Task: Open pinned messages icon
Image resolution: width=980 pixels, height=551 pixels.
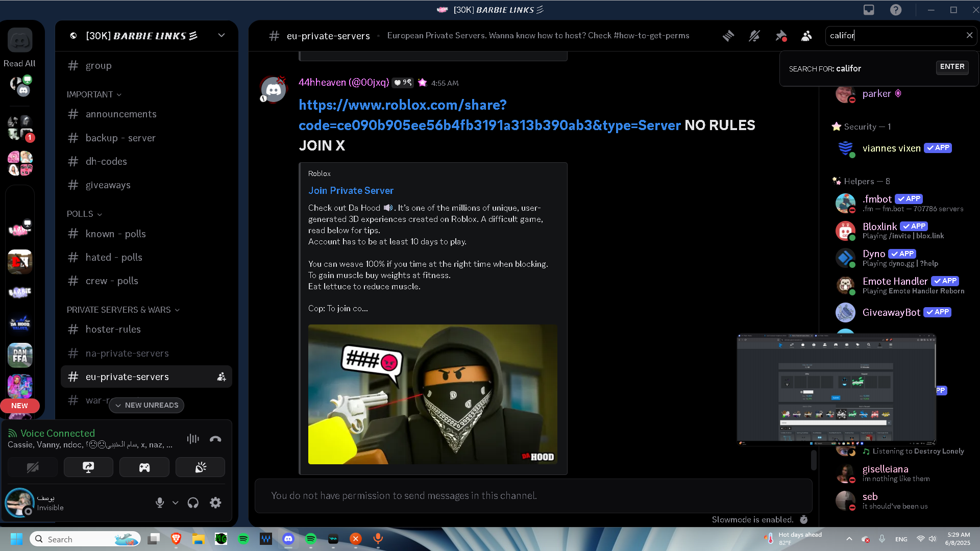Action: (x=780, y=36)
